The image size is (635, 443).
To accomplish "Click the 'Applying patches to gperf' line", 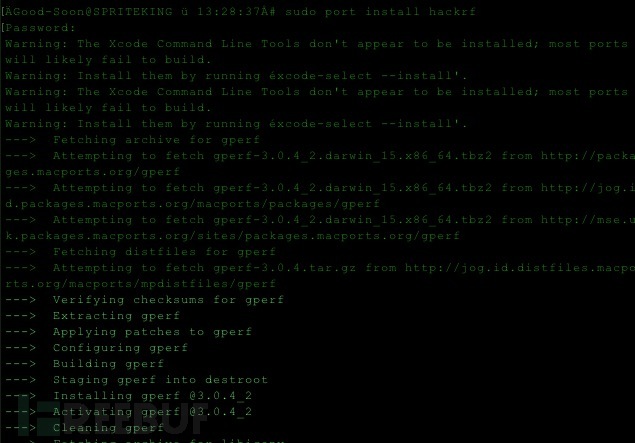I will pos(128,332).
